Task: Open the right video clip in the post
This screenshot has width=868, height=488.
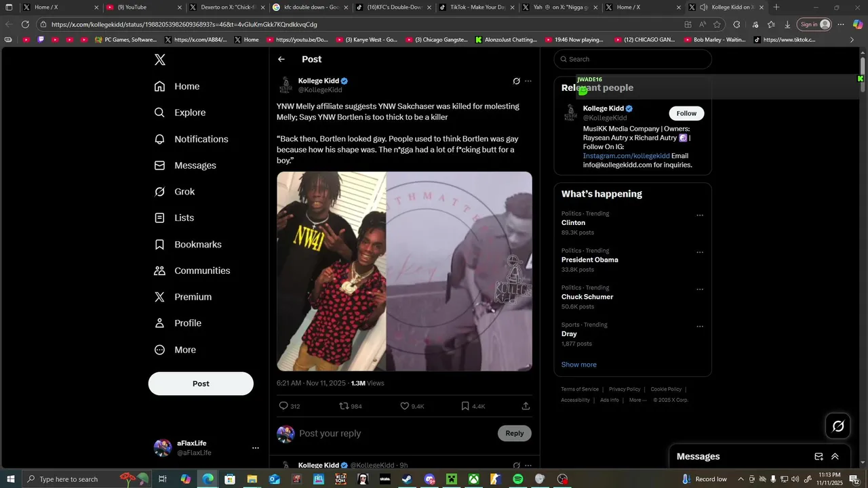Action: tap(459, 271)
